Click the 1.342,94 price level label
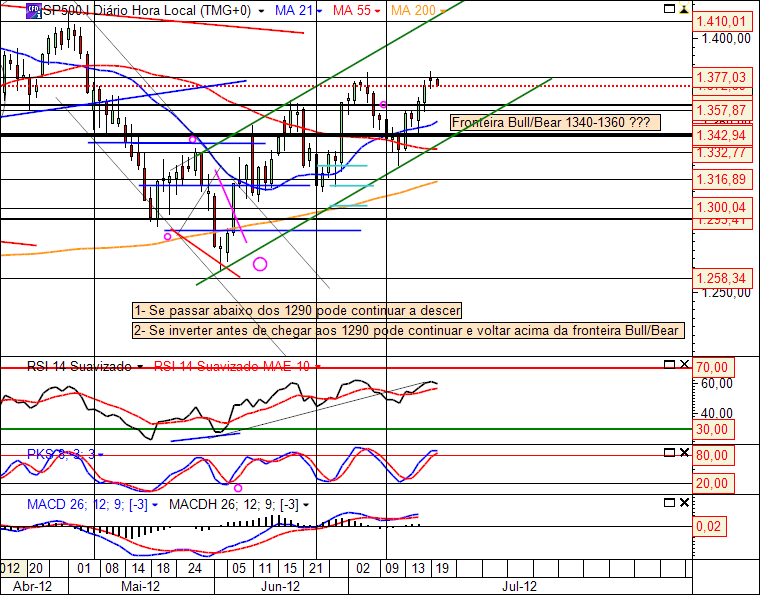Screen dimensions: 760x595 point(720,135)
